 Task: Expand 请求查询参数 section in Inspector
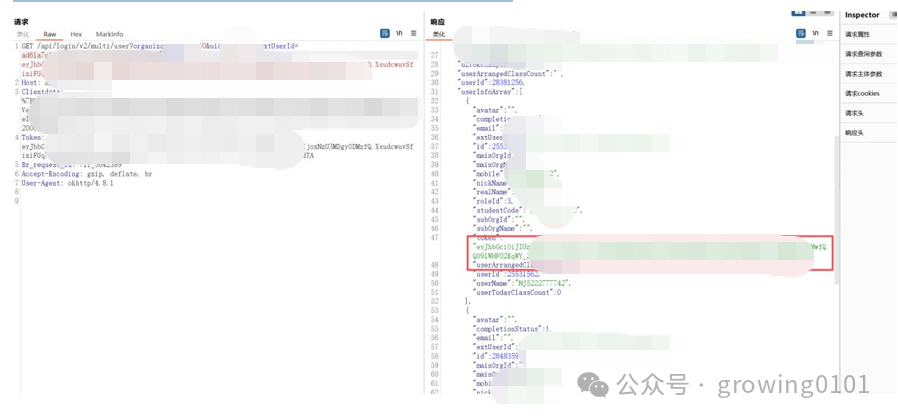coord(864,54)
